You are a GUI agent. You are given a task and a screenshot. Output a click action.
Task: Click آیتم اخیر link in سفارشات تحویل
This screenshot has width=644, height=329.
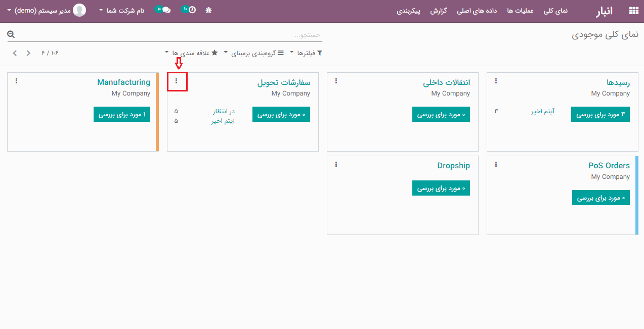point(223,121)
